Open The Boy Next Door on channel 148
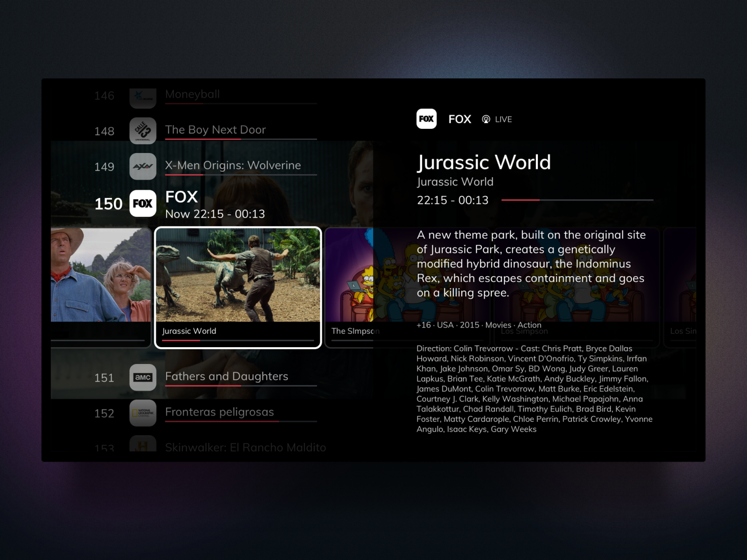 click(x=215, y=130)
